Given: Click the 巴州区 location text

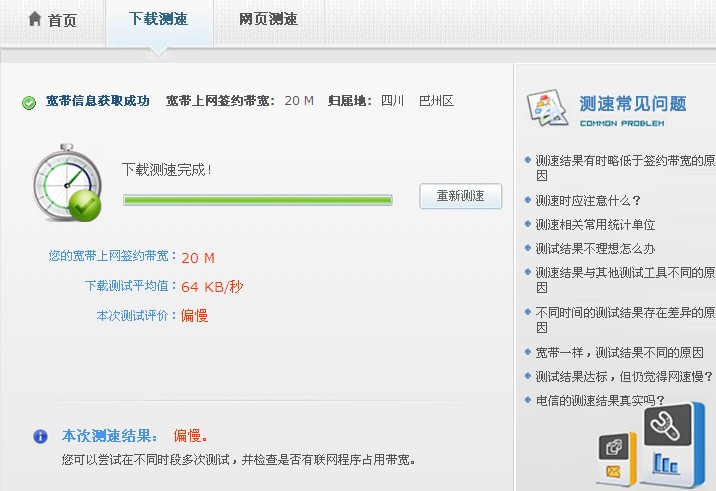Looking at the screenshot, I should (x=436, y=101).
